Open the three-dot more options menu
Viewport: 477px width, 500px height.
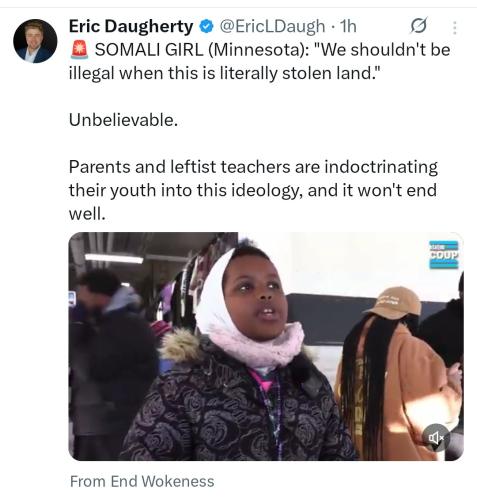click(454, 28)
